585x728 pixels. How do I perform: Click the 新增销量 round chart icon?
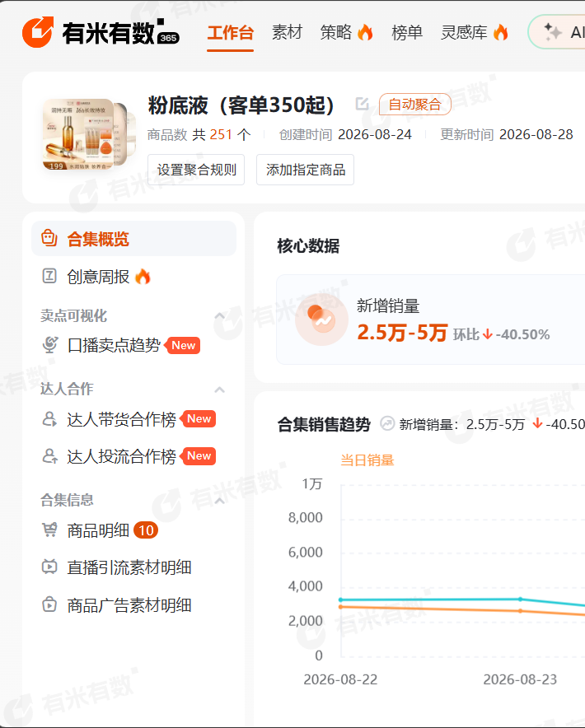(321, 320)
